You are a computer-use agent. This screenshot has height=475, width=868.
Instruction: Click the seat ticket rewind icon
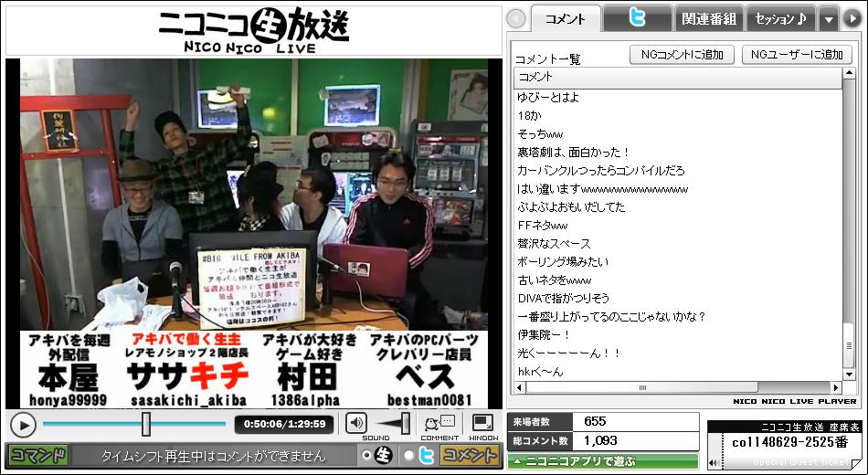click(x=715, y=463)
